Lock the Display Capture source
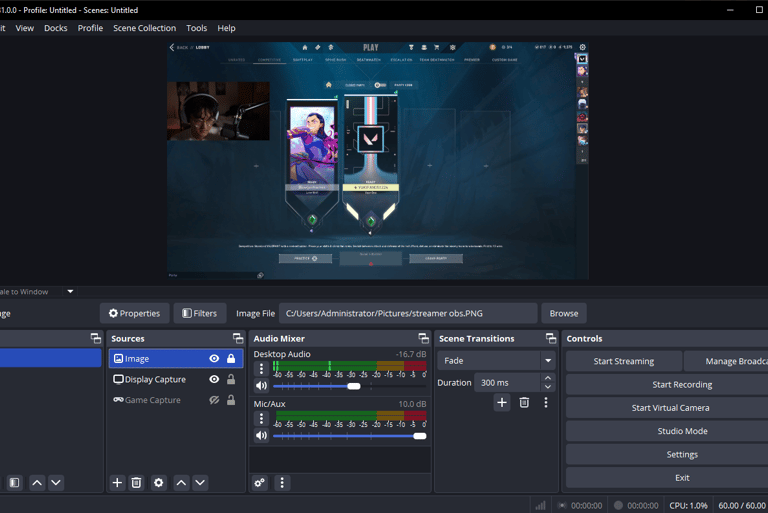The height and width of the screenshot is (513, 768). (x=231, y=379)
